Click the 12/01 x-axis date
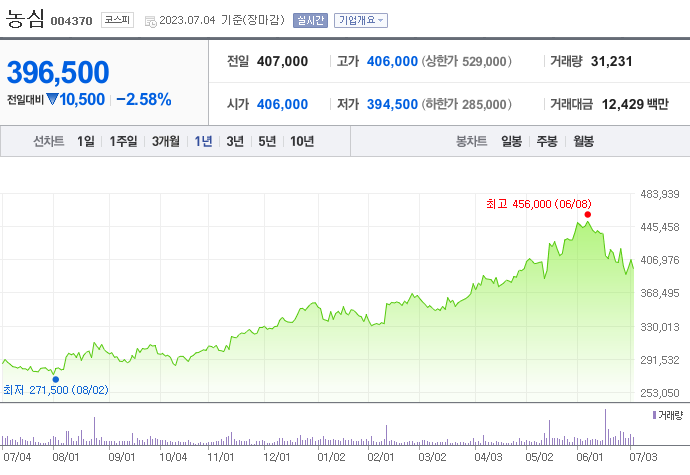The height and width of the screenshot is (475, 690). [x=277, y=457]
